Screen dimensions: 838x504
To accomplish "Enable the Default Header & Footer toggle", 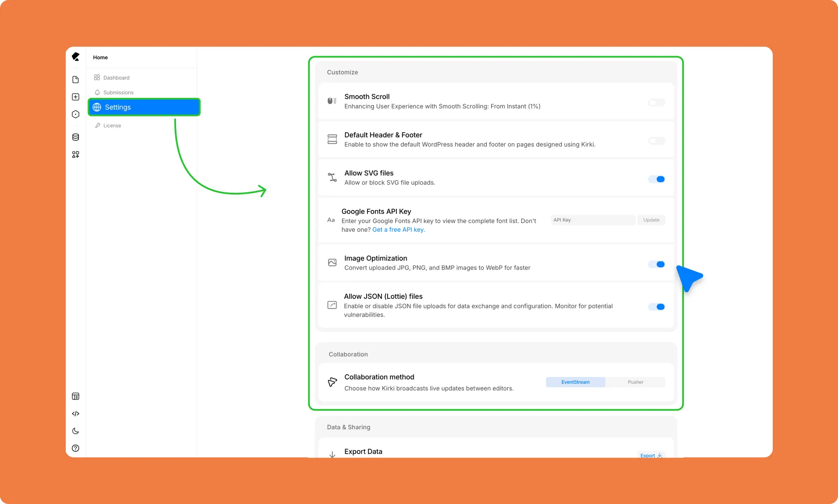I will (x=656, y=141).
